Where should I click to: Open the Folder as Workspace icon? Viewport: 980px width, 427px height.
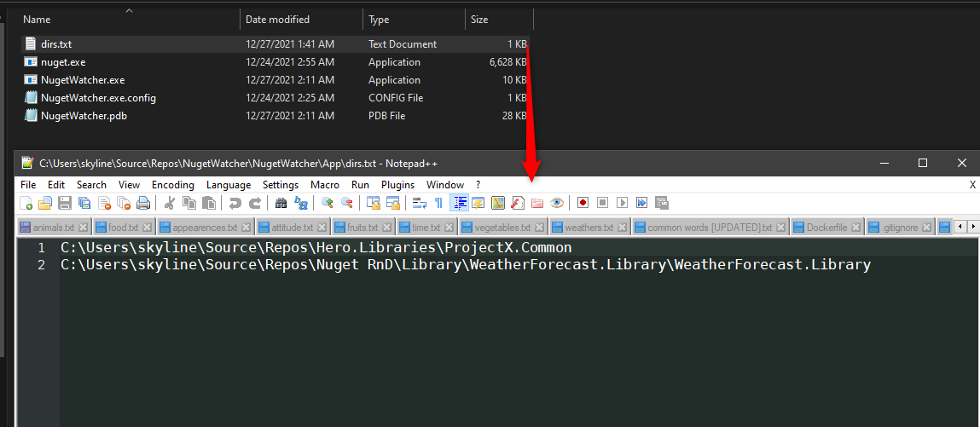[x=537, y=203]
